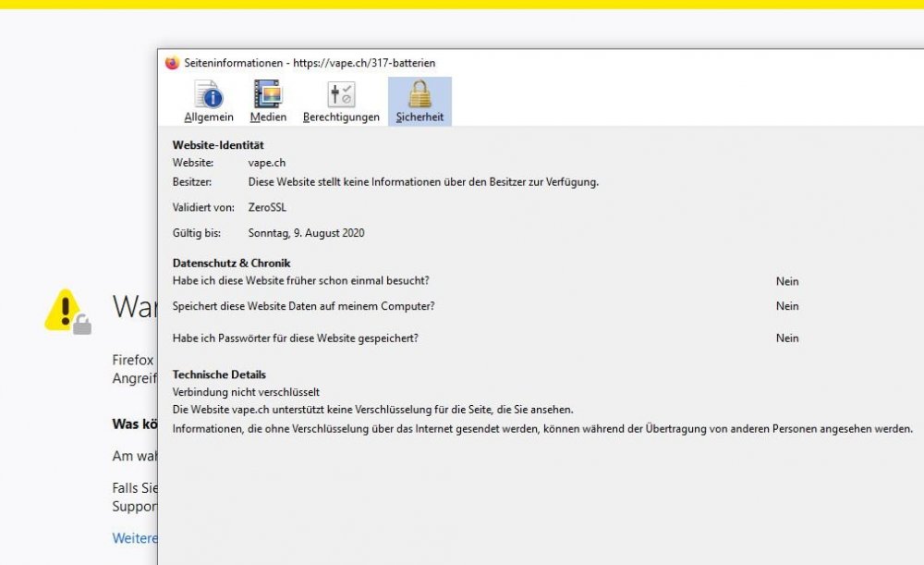
Task: Select the website value 'vape.ch'
Action: (x=267, y=163)
